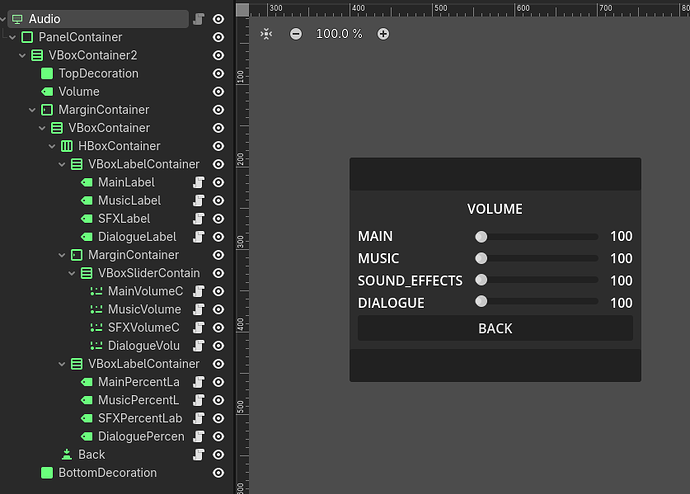The width and height of the screenshot is (690, 494).
Task: Open the SFXPercentLab node's script icon
Action: (199, 418)
